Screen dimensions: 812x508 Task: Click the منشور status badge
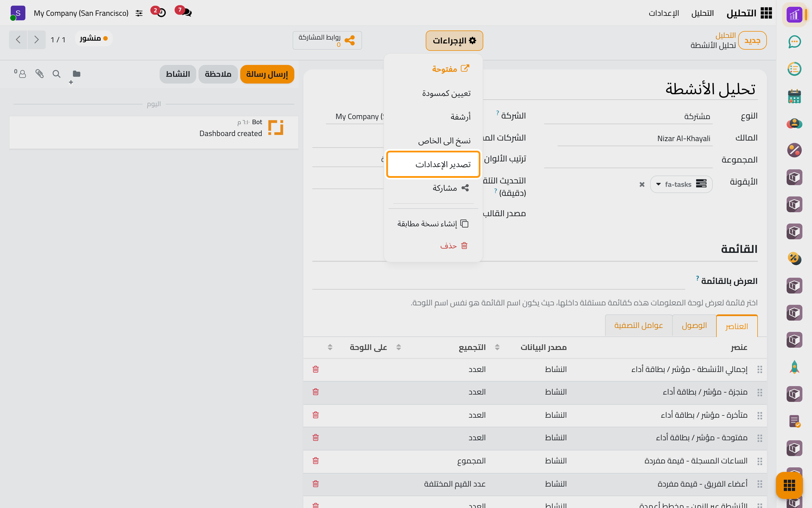(94, 39)
